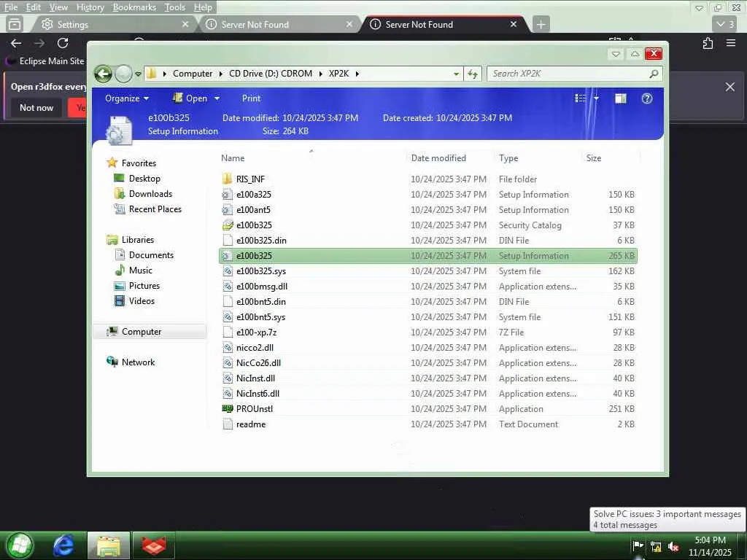747x560 pixels.
Task: Click the Open toolbar button
Action: pos(190,98)
